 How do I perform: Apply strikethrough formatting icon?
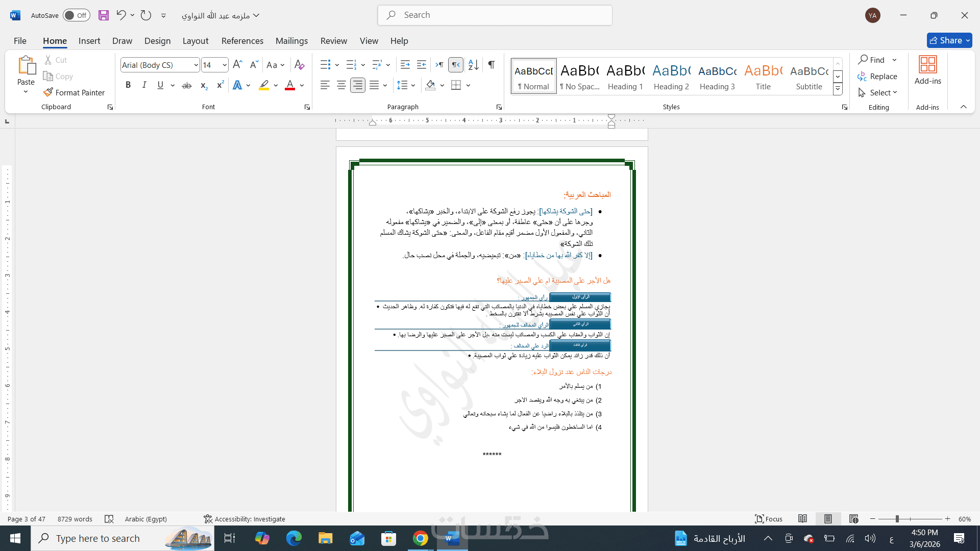[x=187, y=85]
